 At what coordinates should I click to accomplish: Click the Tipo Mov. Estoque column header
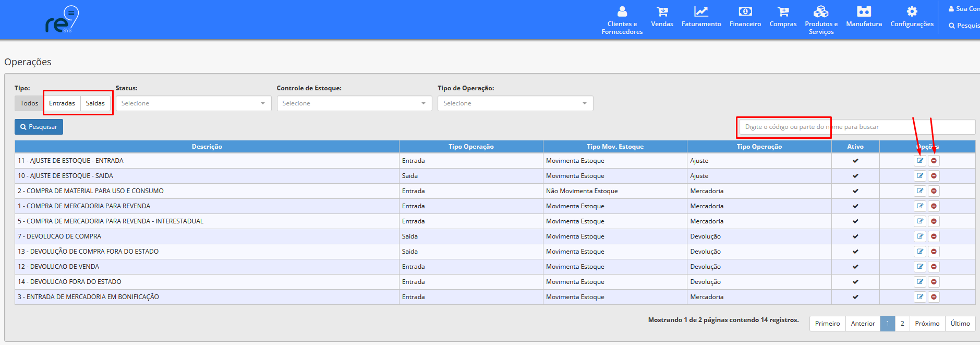click(615, 147)
